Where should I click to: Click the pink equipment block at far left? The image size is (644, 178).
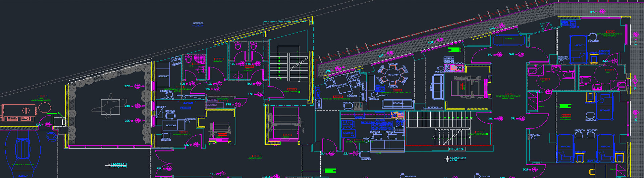18,113
